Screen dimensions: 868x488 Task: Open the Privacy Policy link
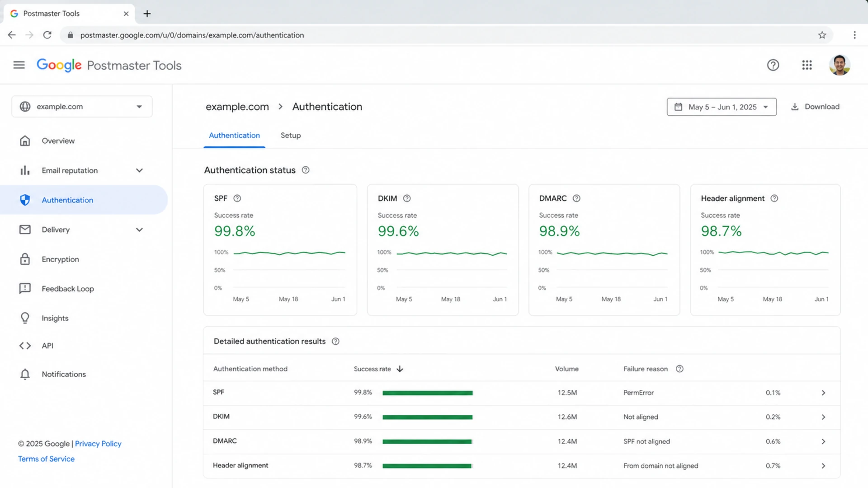click(98, 444)
